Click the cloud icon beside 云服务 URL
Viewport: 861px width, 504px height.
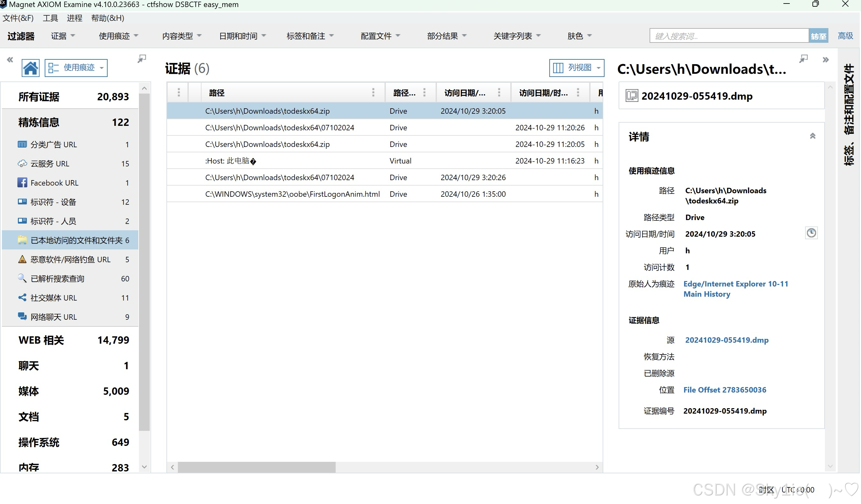click(x=22, y=163)
